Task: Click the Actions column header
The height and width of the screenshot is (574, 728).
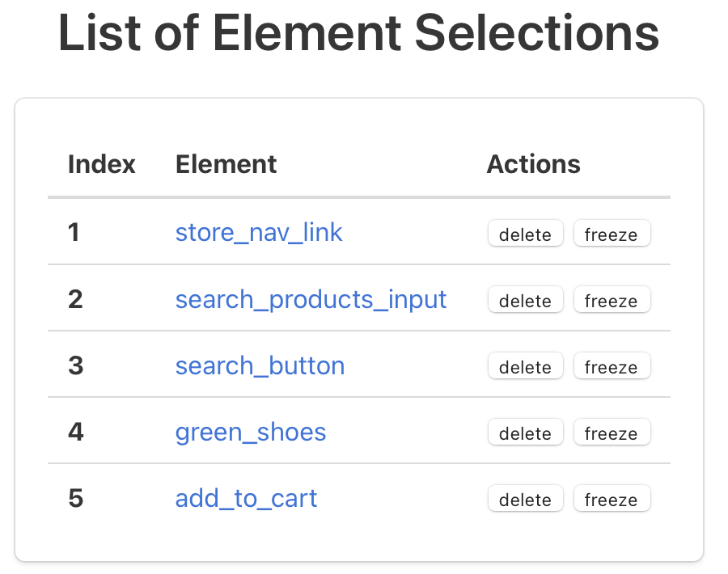Action: pyautogui.click(x=533, y=164)
